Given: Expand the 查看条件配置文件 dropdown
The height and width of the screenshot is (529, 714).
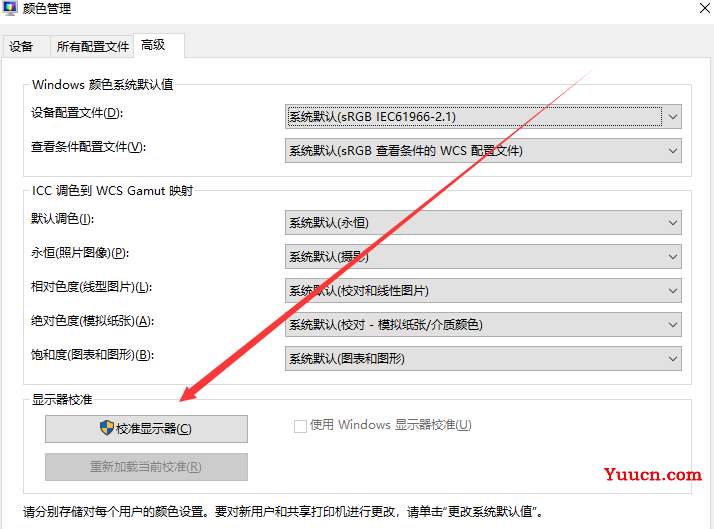Looking at the screenshot, I should [x=483, y=151].
